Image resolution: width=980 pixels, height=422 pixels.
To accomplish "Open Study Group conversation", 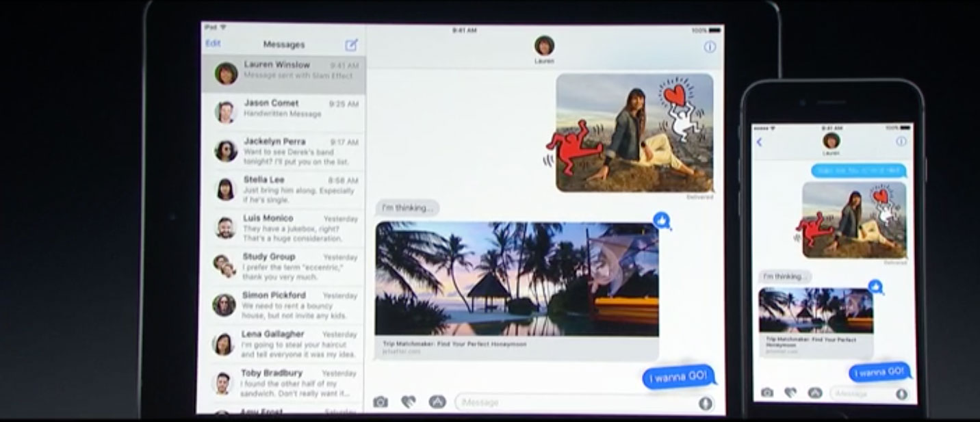I will pos(282,267).
